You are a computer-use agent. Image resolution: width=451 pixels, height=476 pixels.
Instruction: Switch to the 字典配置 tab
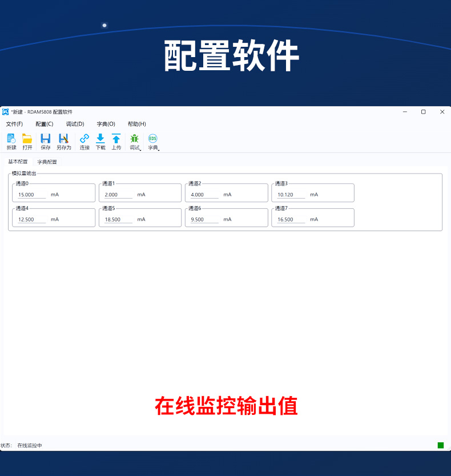click(47, 162)
